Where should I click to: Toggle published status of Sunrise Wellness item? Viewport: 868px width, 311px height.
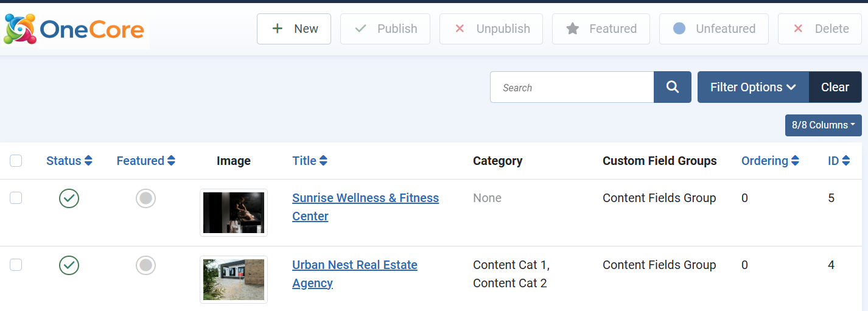[69, 198]
